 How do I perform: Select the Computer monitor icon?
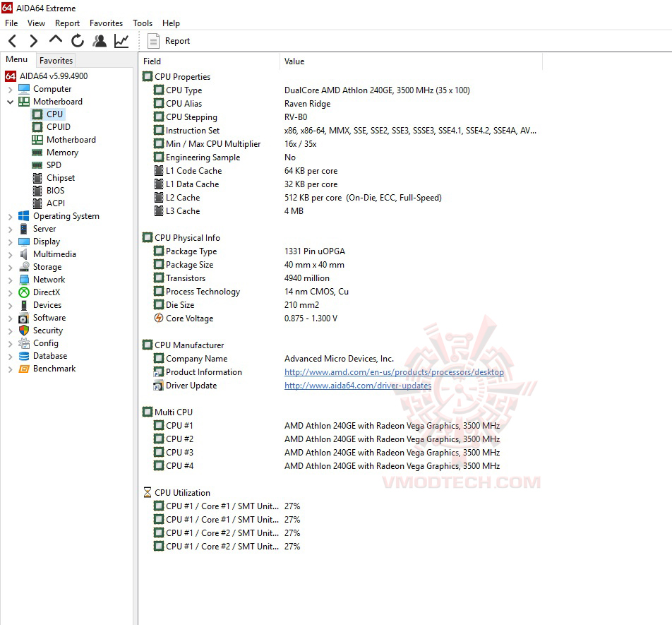coord(24,89)
